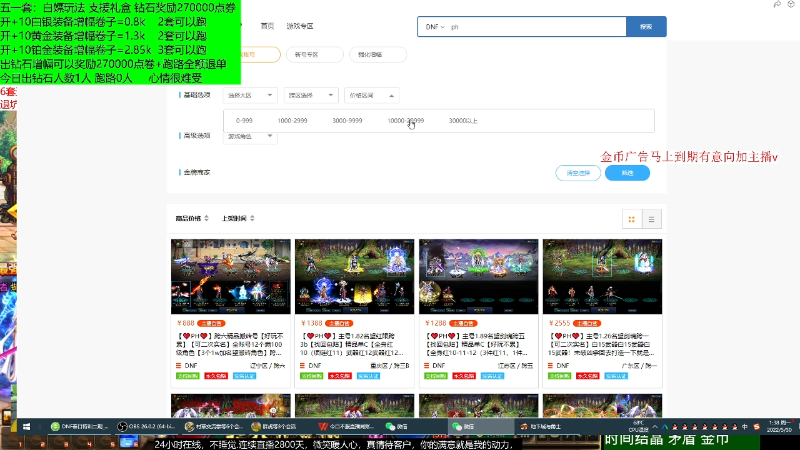Show hidden system tray icons
Screen dimensions: 800x450
click(x=655, y=427)
